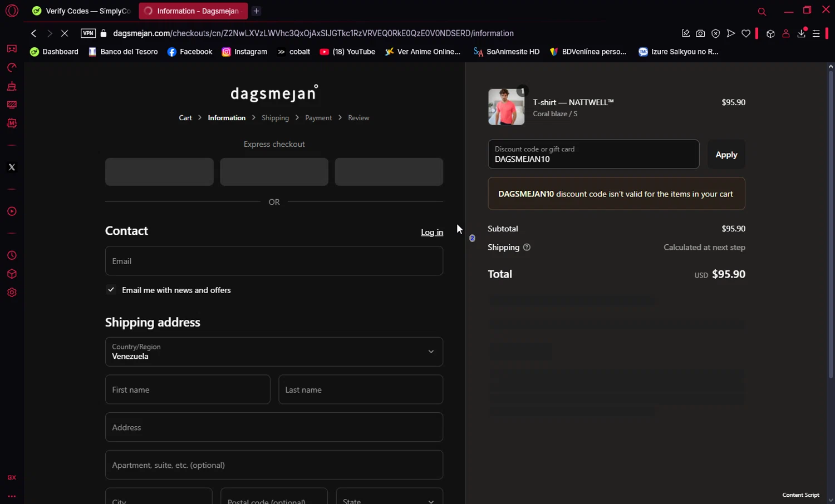The height and width of the screenshot is (504, 835).
Task: Click the dagsmejan store logo
Action: click(274, 93)
